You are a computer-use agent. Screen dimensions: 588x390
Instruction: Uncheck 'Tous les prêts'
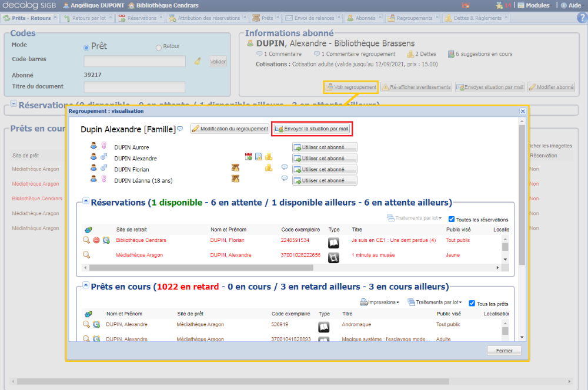click(x=470, y=304)
